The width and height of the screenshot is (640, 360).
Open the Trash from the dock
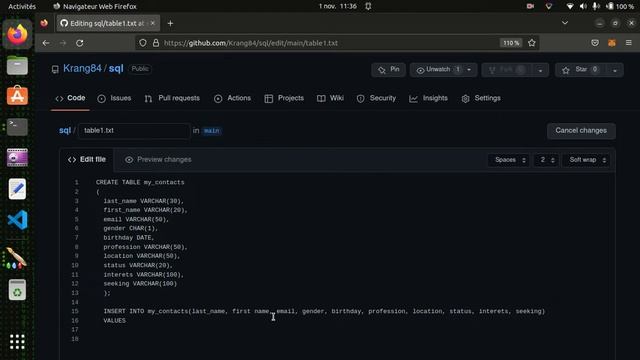[x=17, y=290]
